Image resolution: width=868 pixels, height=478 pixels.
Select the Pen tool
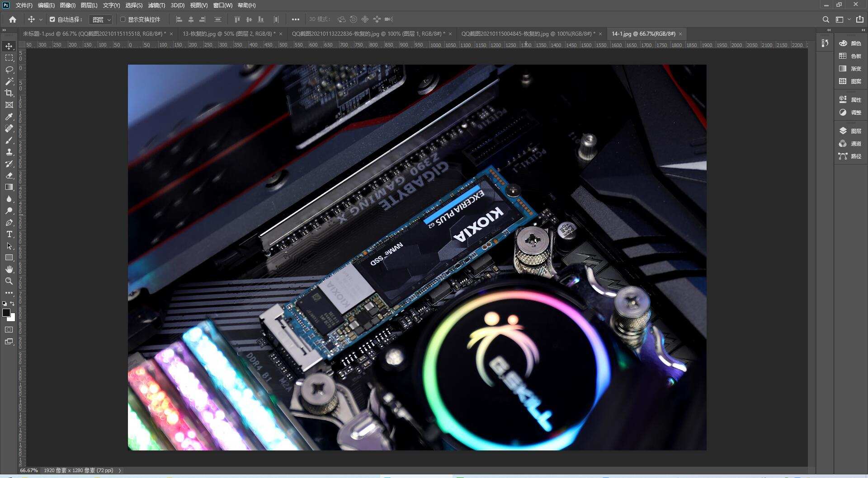point(9,222)
